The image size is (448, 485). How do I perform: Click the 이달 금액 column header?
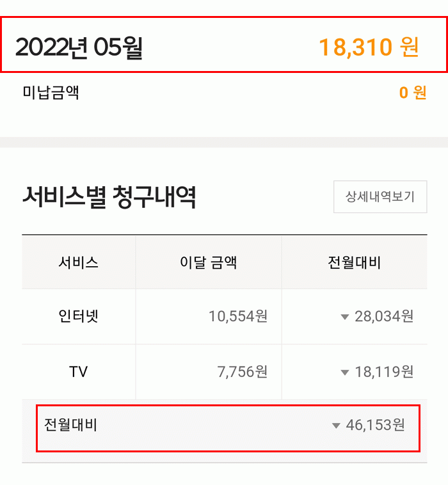point(208,262)
